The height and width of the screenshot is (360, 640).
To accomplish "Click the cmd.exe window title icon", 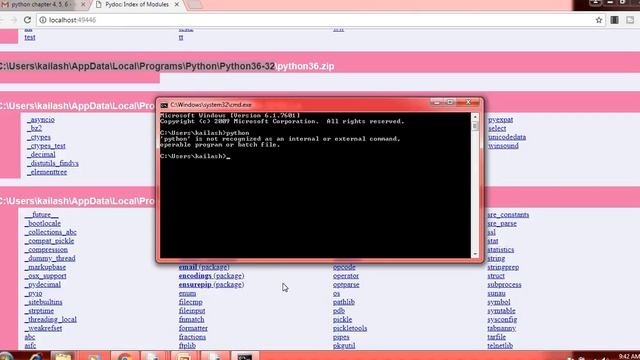I will [x=164, y=105].
